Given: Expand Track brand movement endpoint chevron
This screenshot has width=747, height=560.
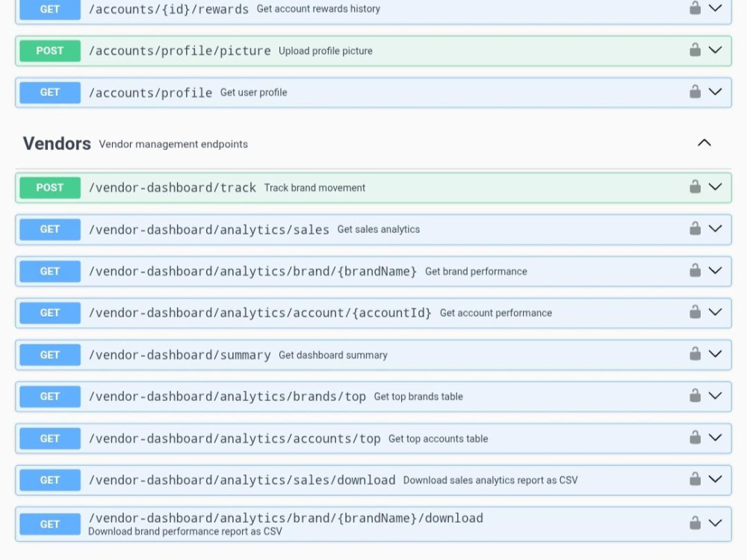Looking at the screenshot, I should 716,187.
